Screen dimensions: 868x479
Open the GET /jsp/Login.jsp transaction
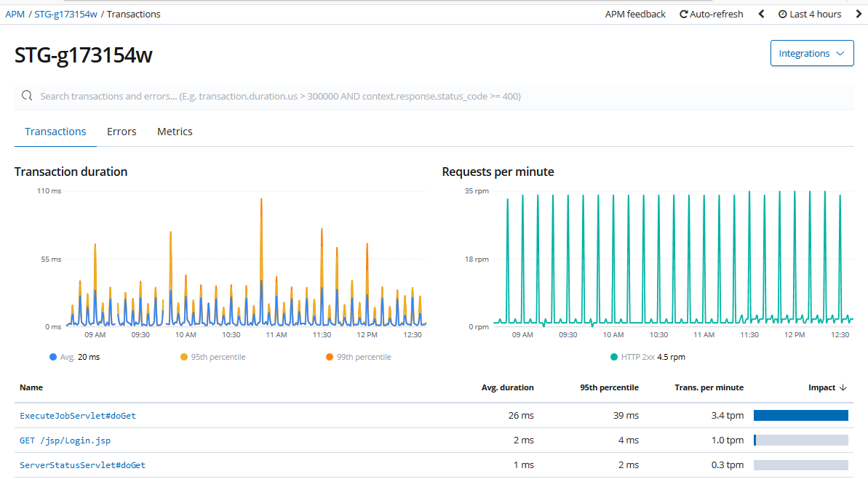65,440
